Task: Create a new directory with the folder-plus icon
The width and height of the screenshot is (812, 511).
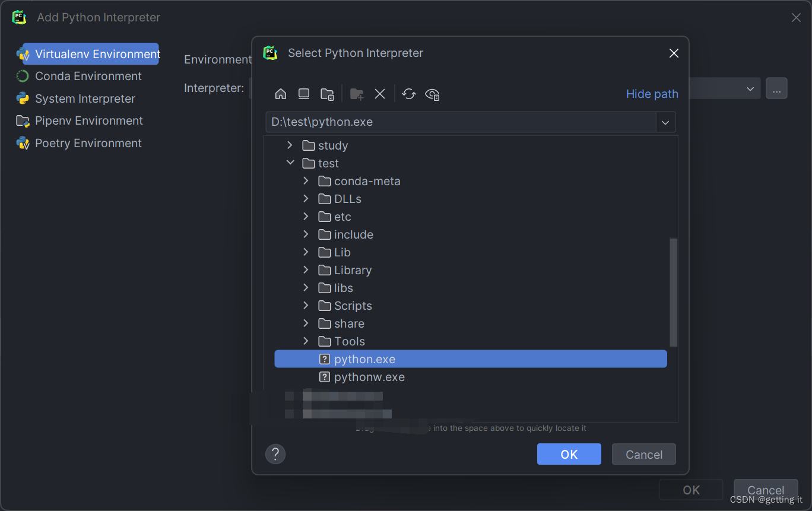Action: pyautogui.click(x=357, y=94)
